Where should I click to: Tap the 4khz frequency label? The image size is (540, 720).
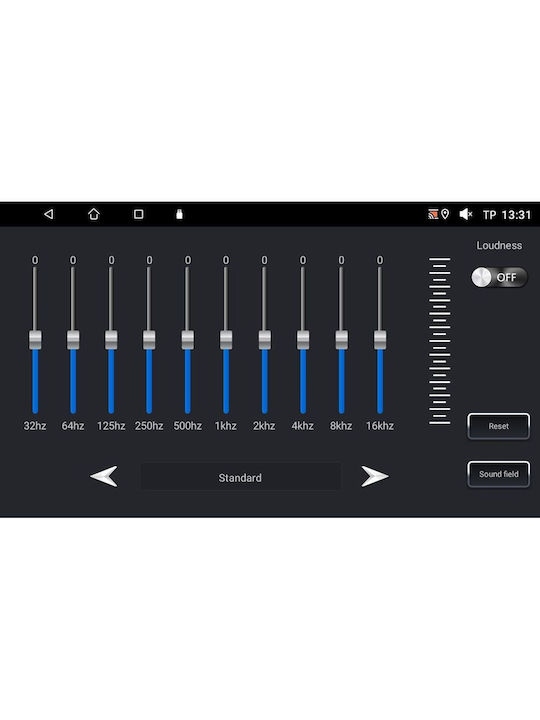303,426
